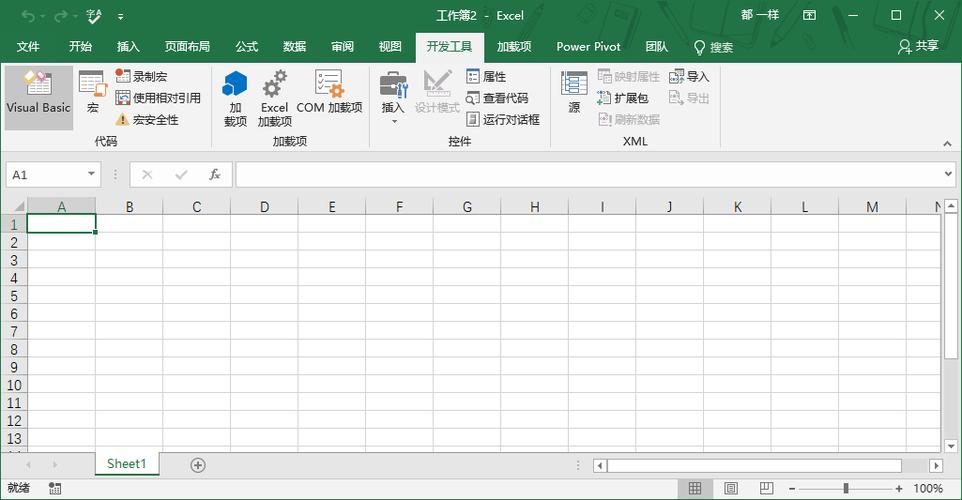Open the 加载项 (Add-ins) hexagon icon

tap(235, 98)
